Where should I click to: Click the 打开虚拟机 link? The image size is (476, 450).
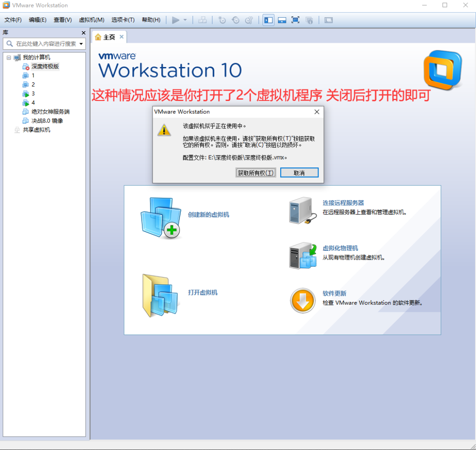203,293
